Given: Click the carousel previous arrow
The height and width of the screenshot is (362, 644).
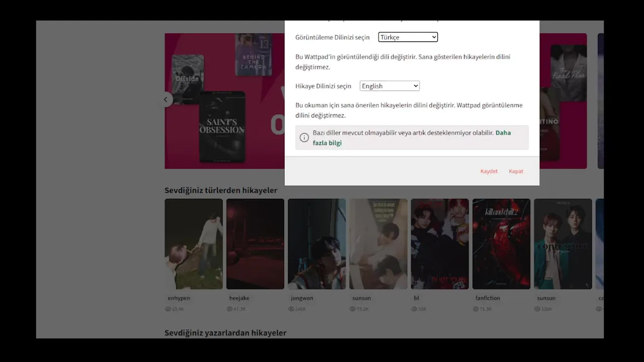Looking at the screenshot, I should click(x=166, y=100).
